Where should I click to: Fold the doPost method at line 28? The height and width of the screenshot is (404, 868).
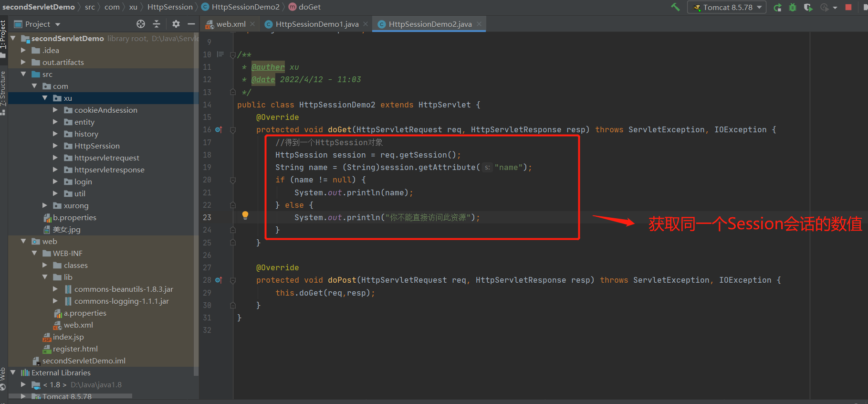pos(233,280)
